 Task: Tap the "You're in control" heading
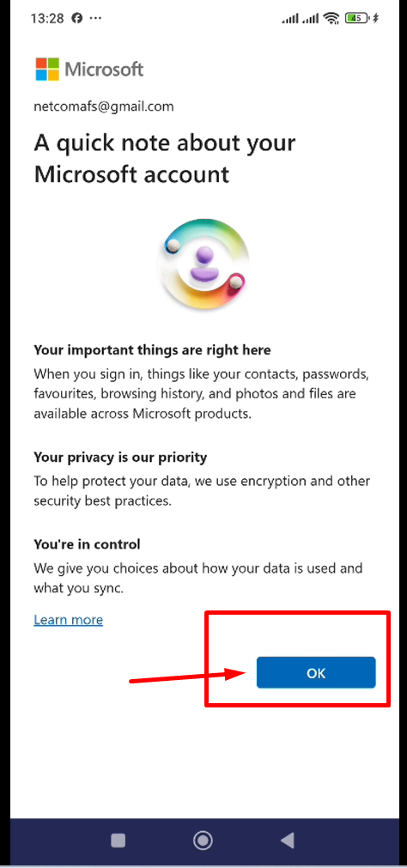[x=87, y=544]
